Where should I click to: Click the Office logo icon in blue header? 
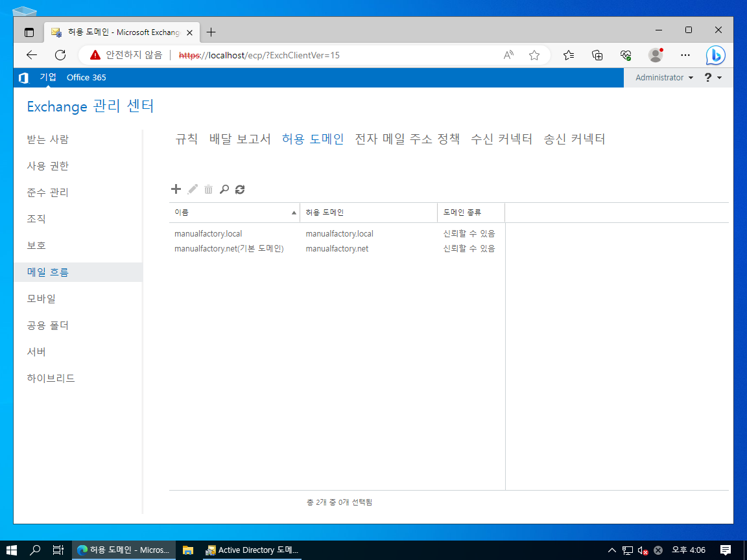click(23, 78)
